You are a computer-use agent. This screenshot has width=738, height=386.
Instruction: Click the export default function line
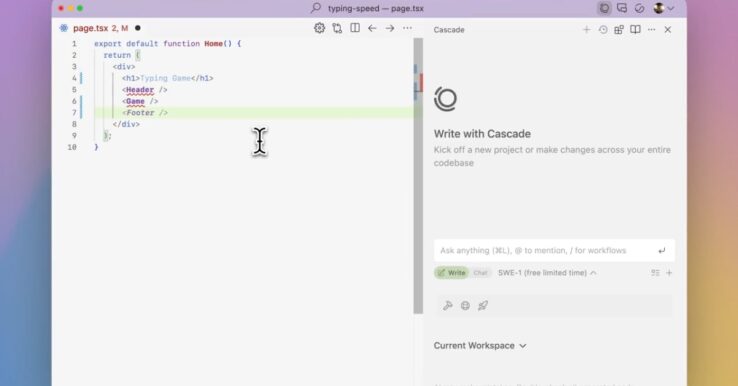pos(168,43)
